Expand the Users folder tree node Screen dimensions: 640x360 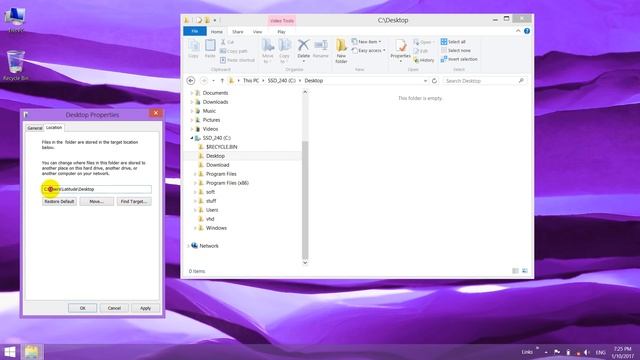click(195, 210)
